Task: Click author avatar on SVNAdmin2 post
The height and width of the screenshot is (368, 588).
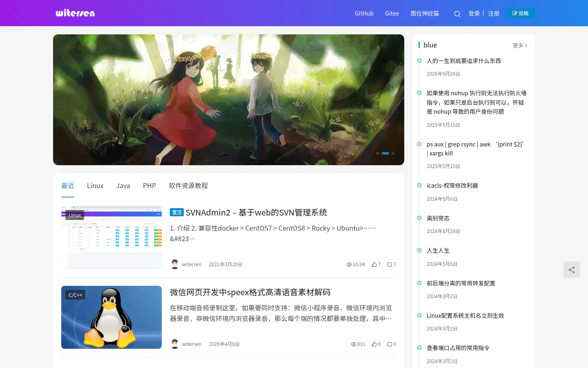Action: coord(175,264)
